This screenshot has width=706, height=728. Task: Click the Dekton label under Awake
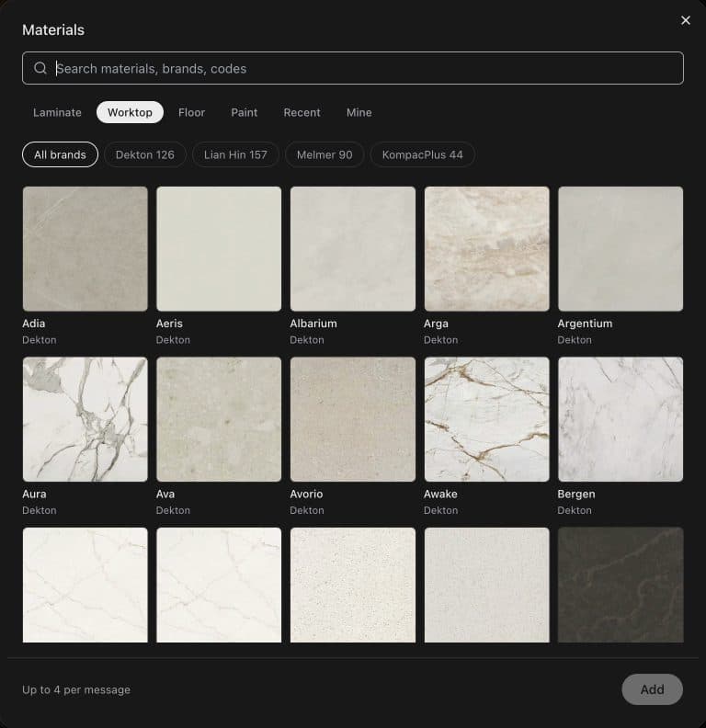(x=440, y=510)
